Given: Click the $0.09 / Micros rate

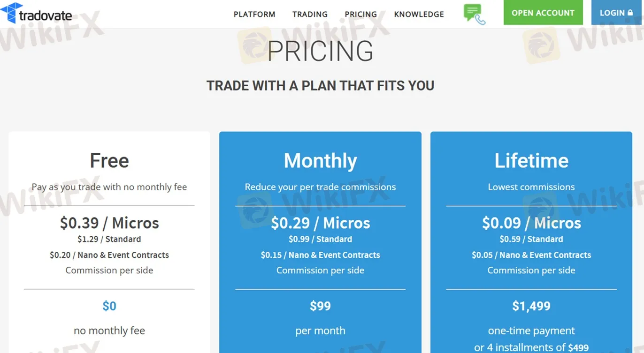Looking at the screenshot, I should [x=531, y=223].
